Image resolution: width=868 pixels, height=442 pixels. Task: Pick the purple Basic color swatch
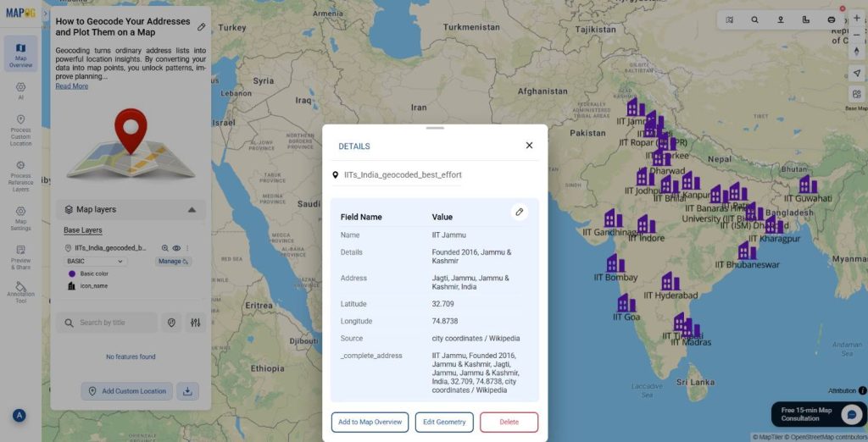[x=72, y=273]
